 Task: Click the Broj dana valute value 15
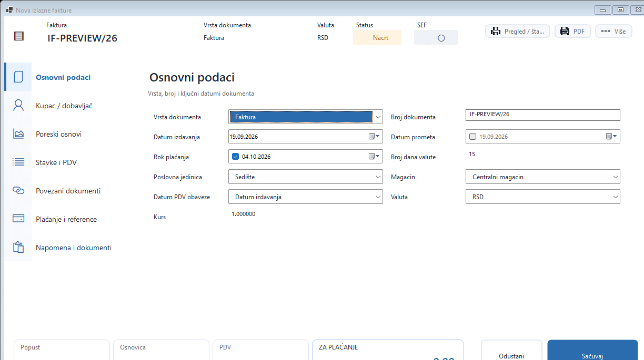click(x=472, y=154)
